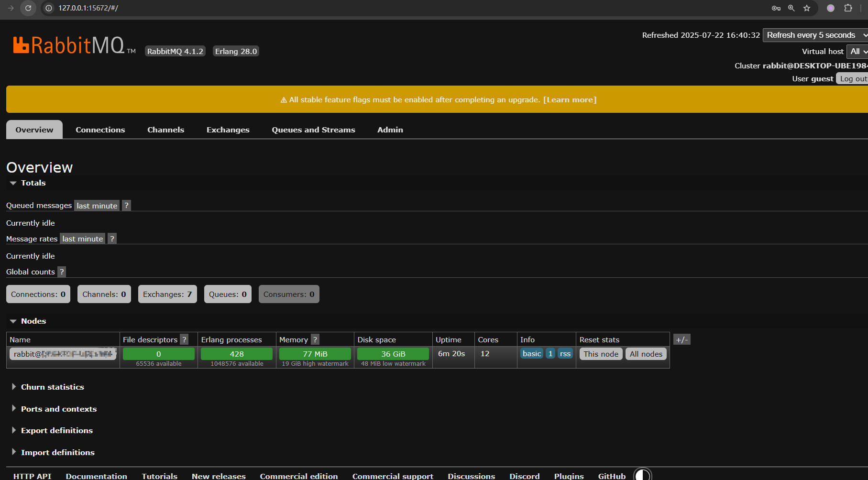
Task: Expand Churn statistics
Action: 48,387
